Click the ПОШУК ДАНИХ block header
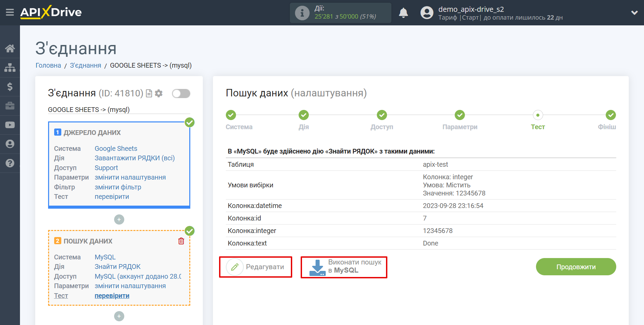The image size is (644, 325). pos(88,241)
